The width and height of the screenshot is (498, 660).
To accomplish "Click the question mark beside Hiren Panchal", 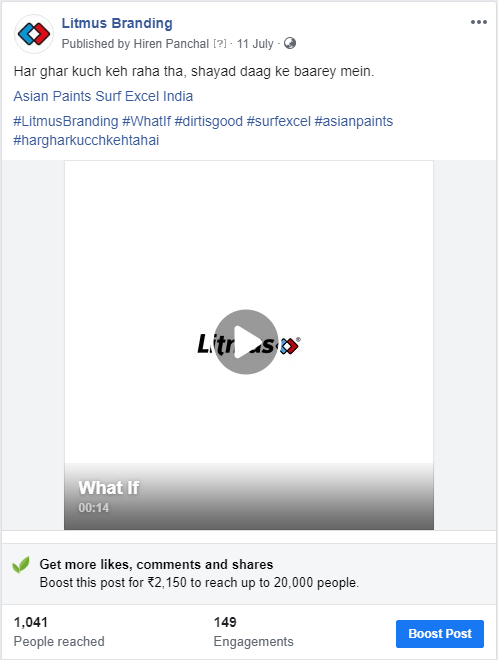I will 219,43.
